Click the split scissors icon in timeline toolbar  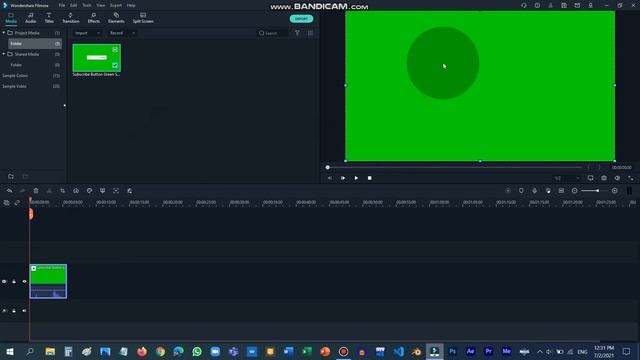click(x=49, y=191)
